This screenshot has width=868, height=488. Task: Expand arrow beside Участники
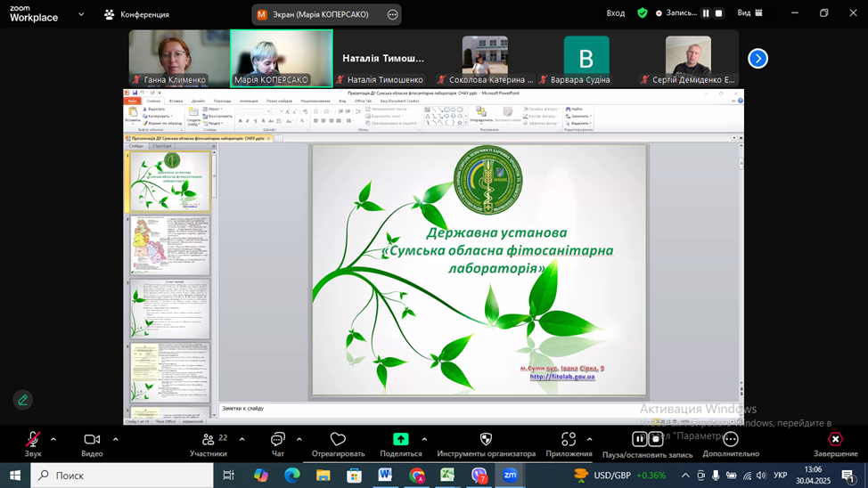point(242,439)
